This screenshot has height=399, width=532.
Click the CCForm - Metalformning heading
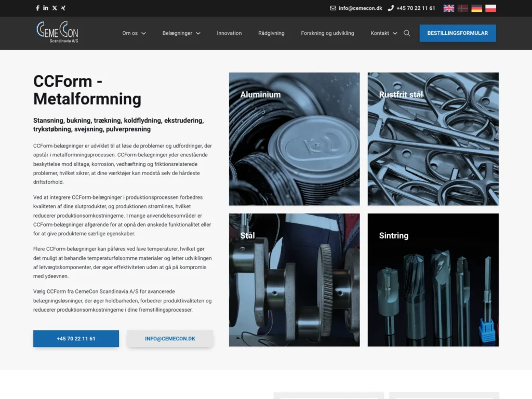pos(87,90)
